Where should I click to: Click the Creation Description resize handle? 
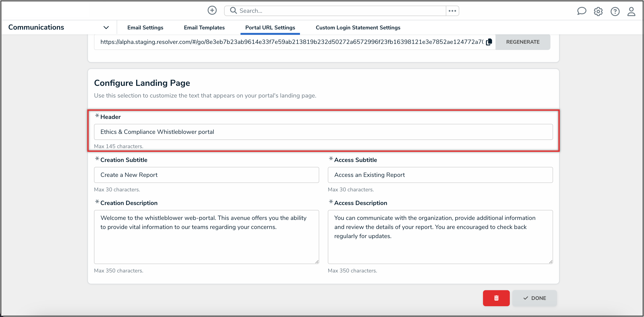click(317, 261)
